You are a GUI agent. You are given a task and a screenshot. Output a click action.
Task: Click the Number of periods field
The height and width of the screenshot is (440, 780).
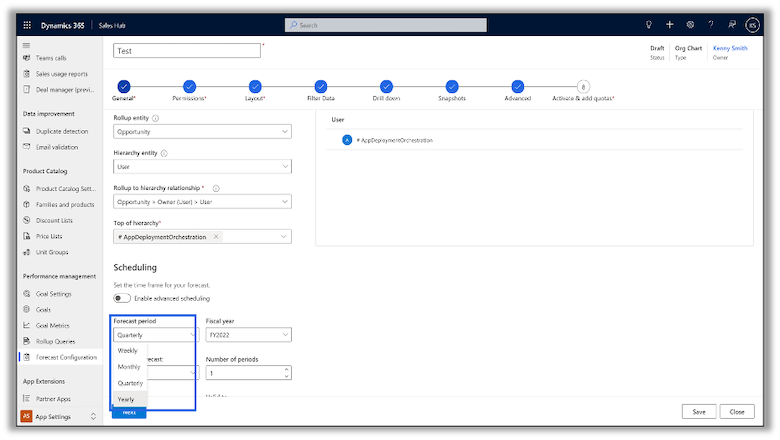point(249,373)
